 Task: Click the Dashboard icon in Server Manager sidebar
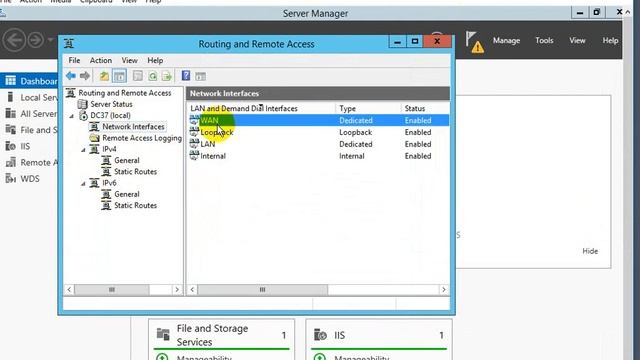[11, 80]
